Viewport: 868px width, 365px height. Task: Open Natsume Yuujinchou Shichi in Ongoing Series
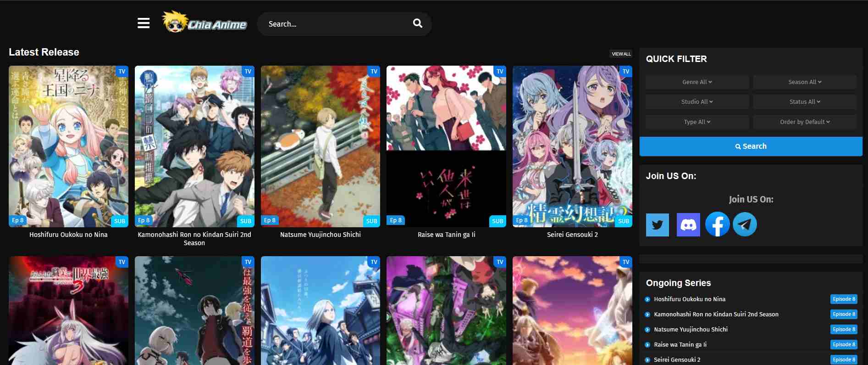pos(691,330)
